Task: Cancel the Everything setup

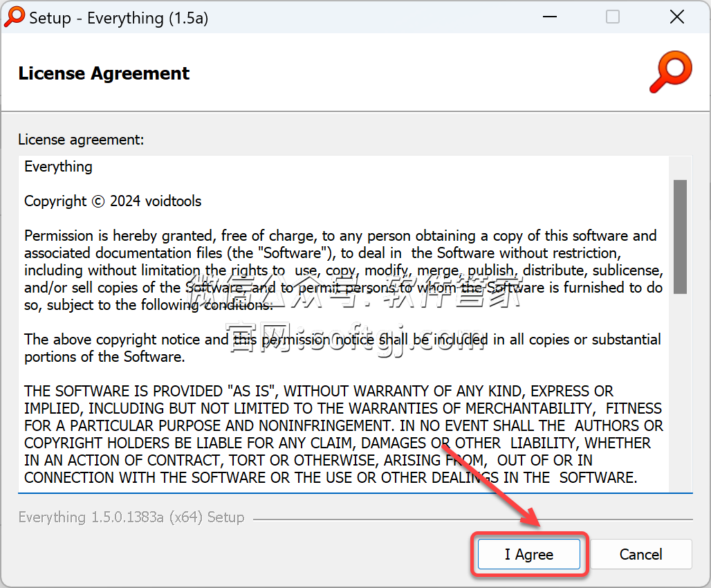Action: 640,554
